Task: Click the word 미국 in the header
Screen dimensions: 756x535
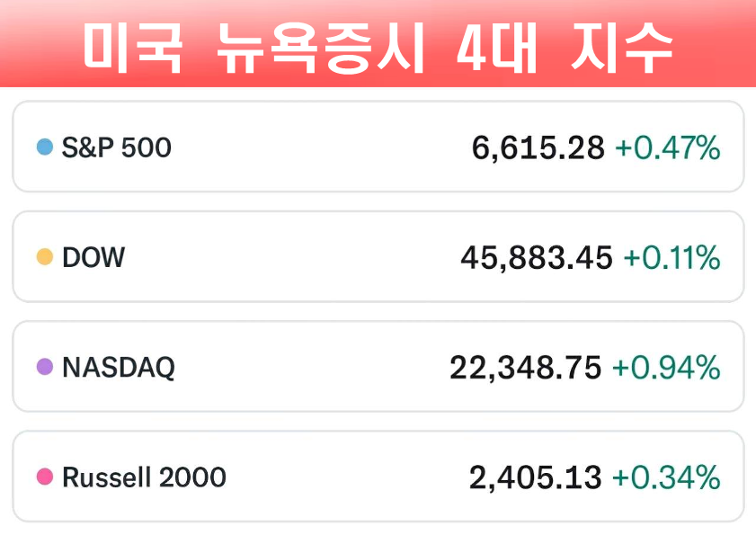Action: pyautogui.click(x=133, y=47)
